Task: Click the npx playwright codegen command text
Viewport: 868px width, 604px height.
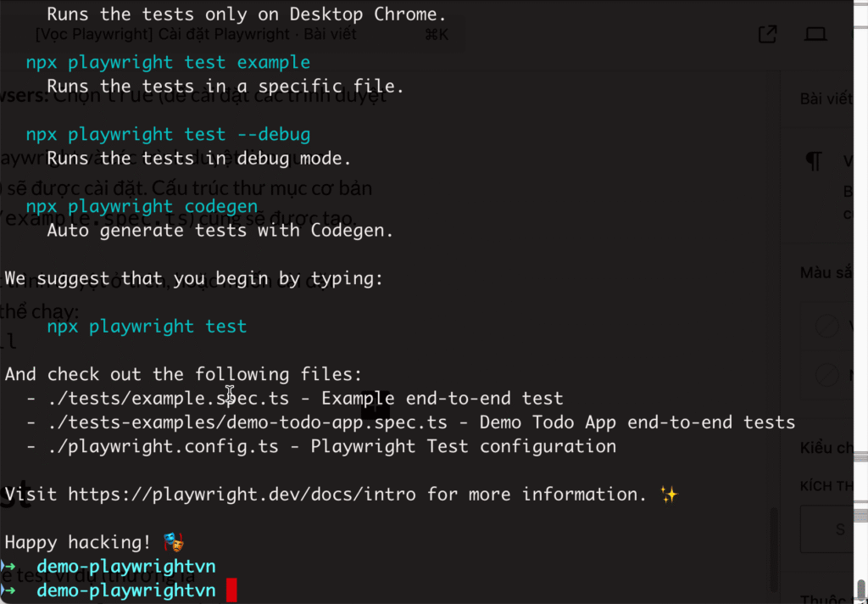Action: point(142,206)
